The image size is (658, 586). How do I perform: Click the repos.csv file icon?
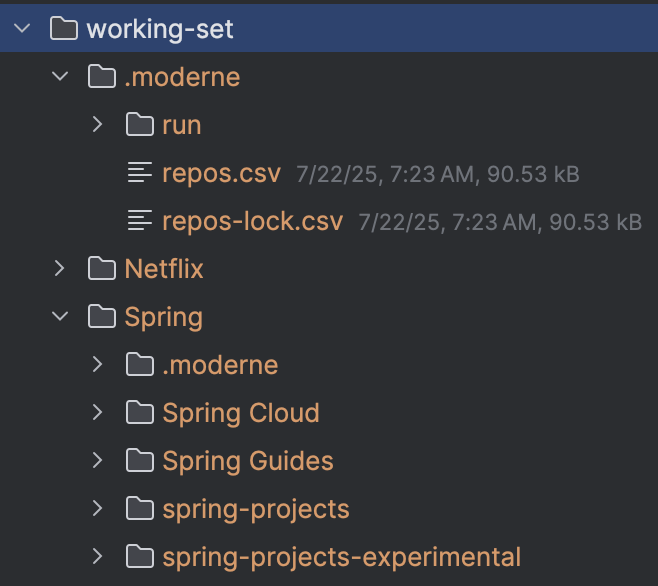click(140, 172)
